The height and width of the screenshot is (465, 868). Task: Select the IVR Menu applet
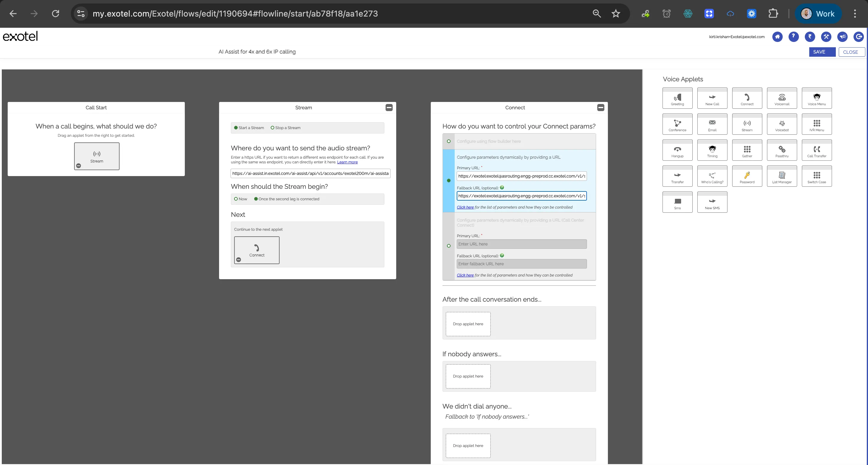[817, 124]
